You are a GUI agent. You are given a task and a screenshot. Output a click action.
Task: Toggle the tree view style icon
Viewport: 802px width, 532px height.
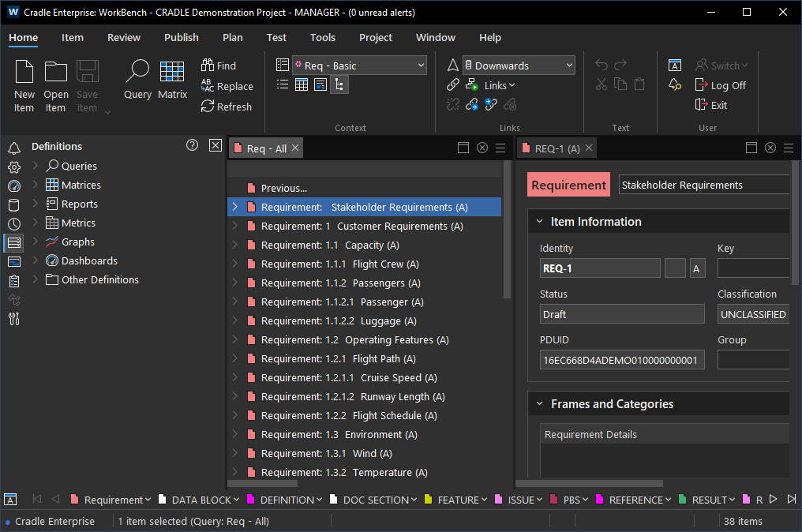[339, 84]
